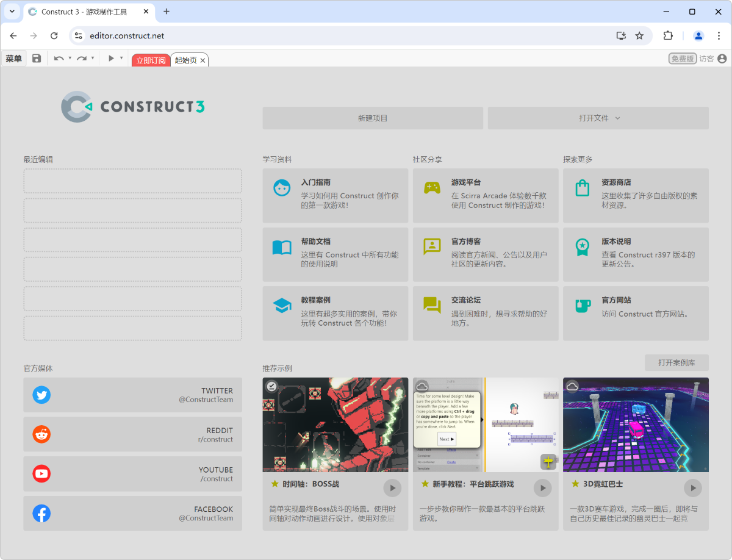The height and width of the screenshot is (560, 732).
Task: Expand the preview play dropdown arrow
Action: point(121,59)
